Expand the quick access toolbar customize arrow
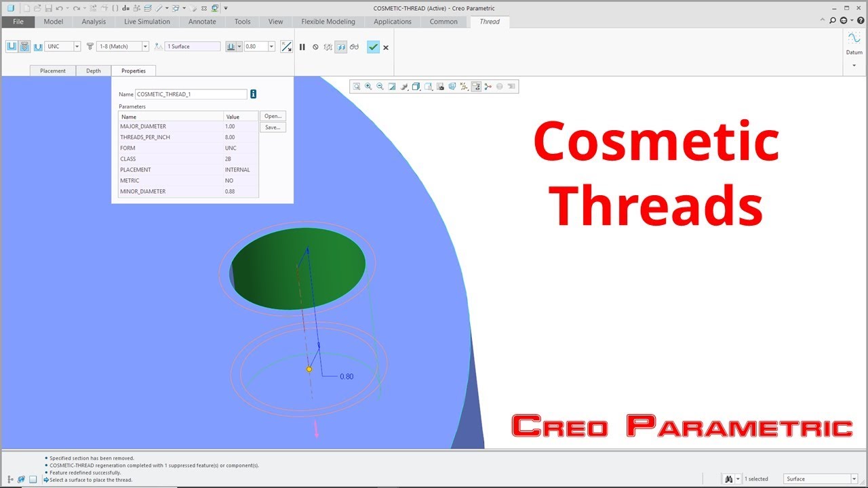 click(225, 8)
